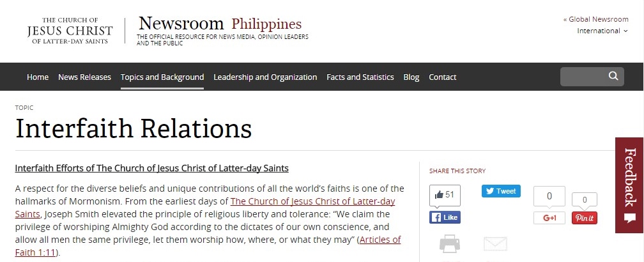The width and height of the screenshot is (644, 262).
Task: Open Facts and Statistics page
Action: (360, 77)
